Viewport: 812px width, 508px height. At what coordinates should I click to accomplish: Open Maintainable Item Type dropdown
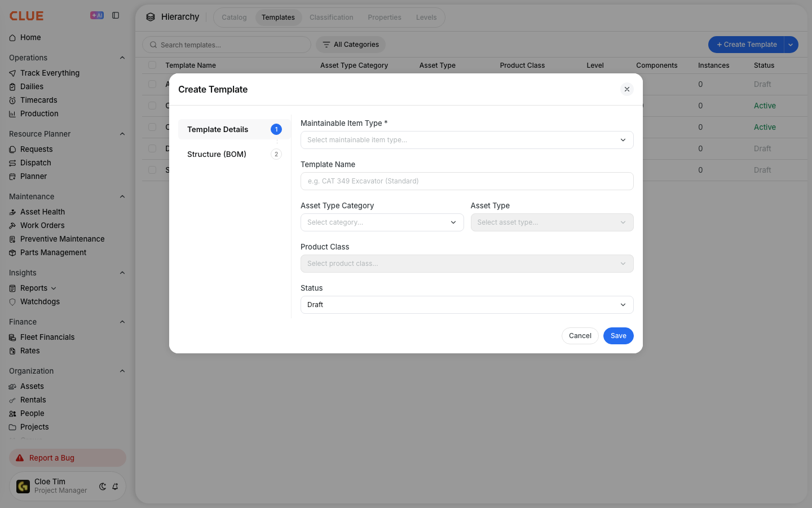[467, 140]
